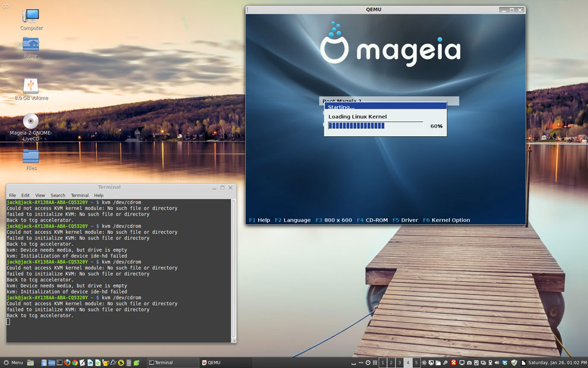Image resolution: width=588 pixels, height=368 pixels.
Task: Click the "Loading Linux Kernel" label
Action: [358, 117]
